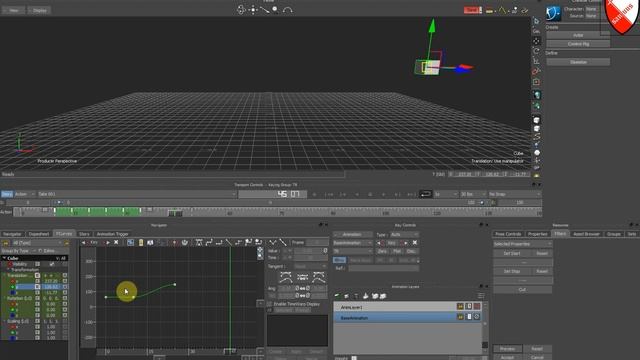Toggle the Story mode button in transport controls
The height and width of the screenshot is (360, 640).
7,194
